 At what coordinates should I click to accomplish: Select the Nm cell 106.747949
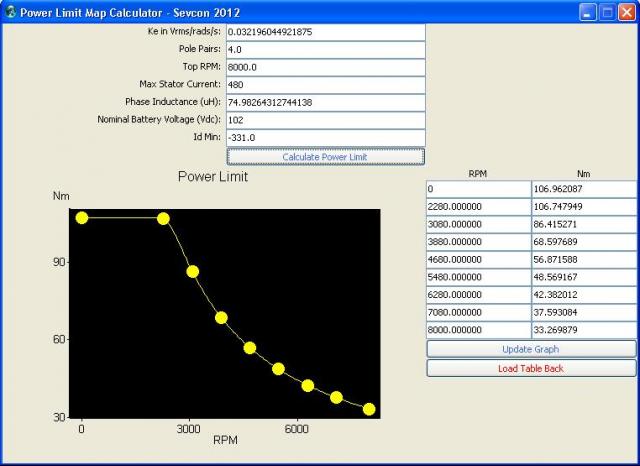(x=584, y=207)
